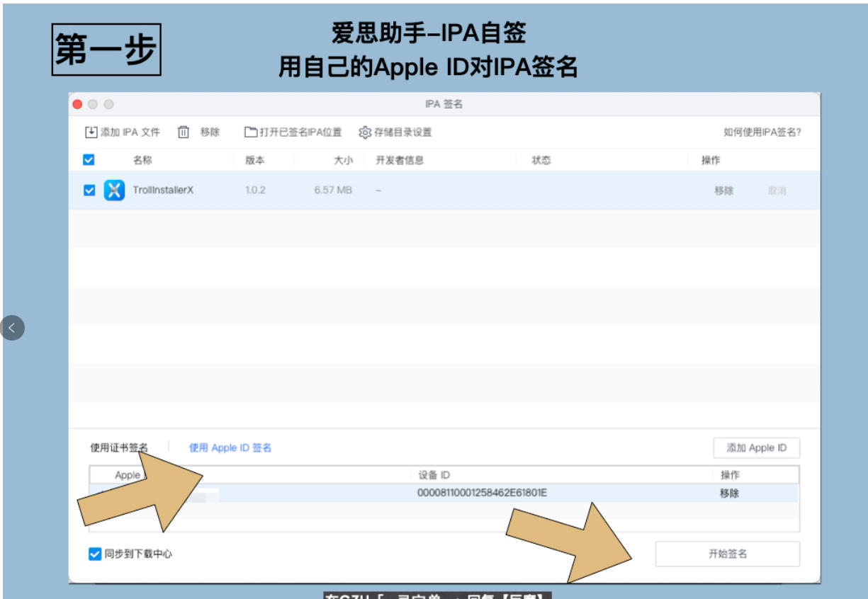Click 取消 in the TrollInstallerX row
This screenshot has width=868, height=599.
pyautogui.click(x=777, y=190)
